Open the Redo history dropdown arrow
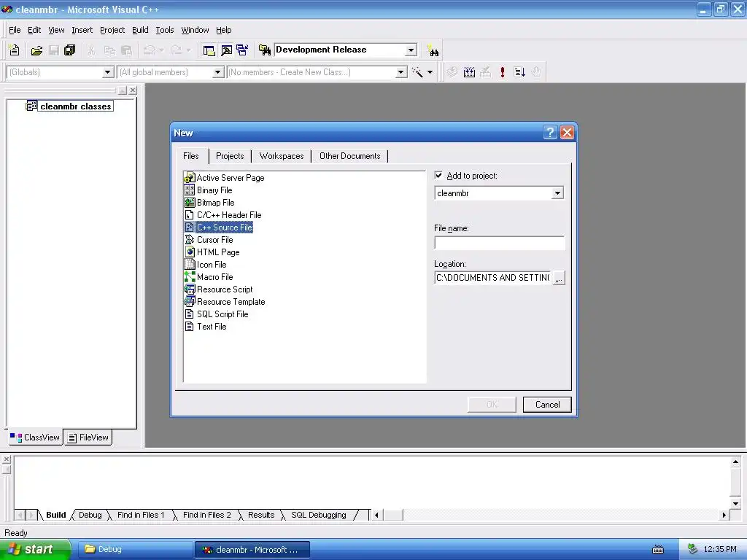This screenshot has height=560, width=747. click(x=189, y=50)
